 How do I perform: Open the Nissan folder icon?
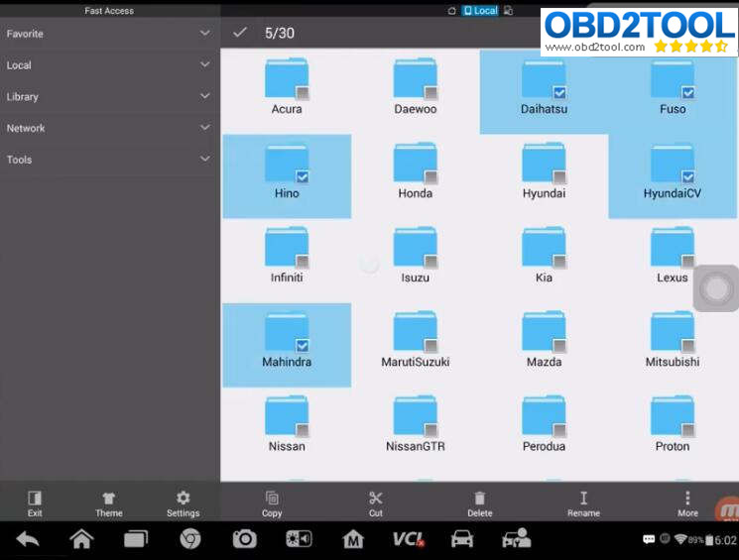(287, 416)
